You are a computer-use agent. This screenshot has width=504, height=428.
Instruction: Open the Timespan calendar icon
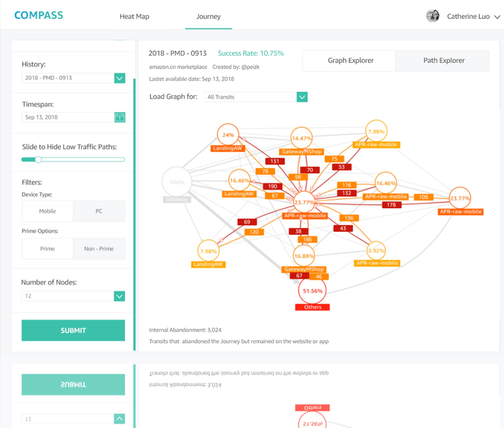(119, 117)
